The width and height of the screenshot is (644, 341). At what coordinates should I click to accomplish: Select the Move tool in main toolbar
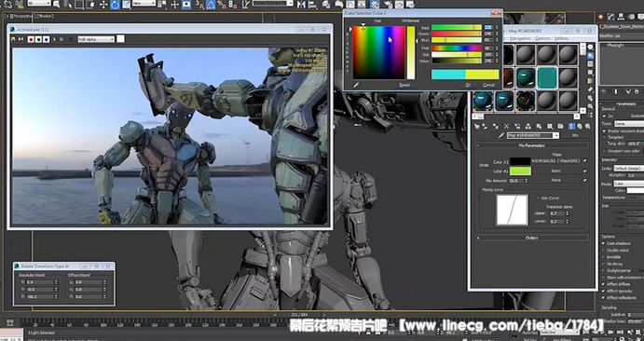[x=103, y=5]
